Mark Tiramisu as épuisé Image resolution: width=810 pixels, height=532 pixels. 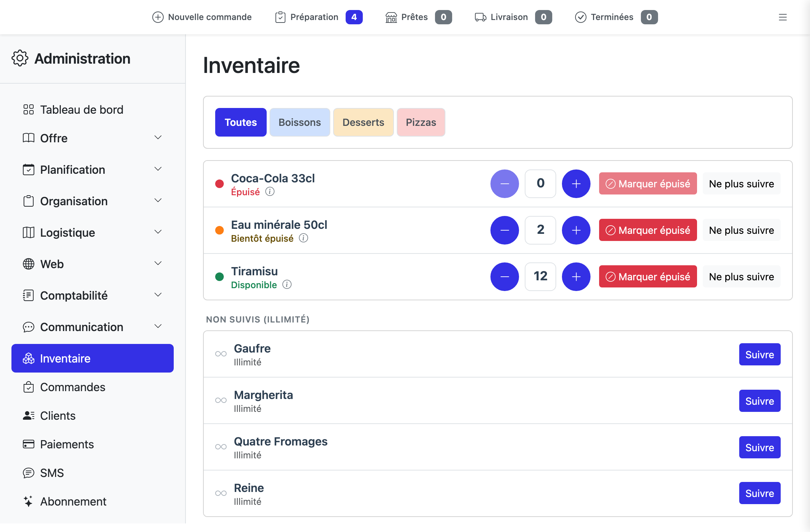[x=648, y=277]
